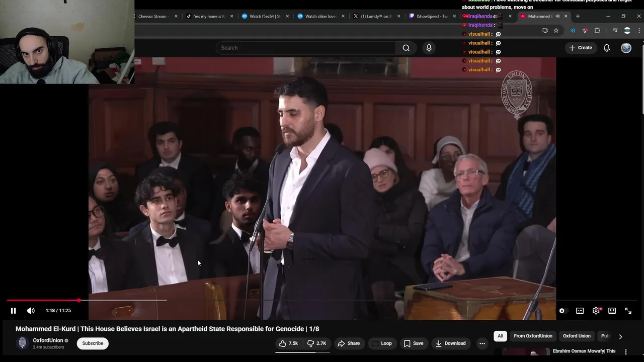Close the IShowSpeed Twitch tab
644x362 pixels.
[455, 16]
